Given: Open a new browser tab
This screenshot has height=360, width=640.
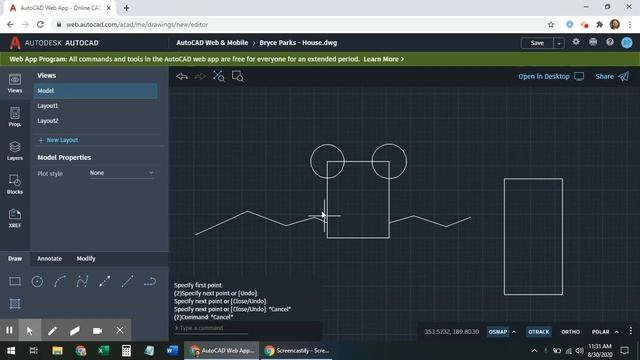Looking at the screenshot, I should pyautogui.click(x=127, y=8).
